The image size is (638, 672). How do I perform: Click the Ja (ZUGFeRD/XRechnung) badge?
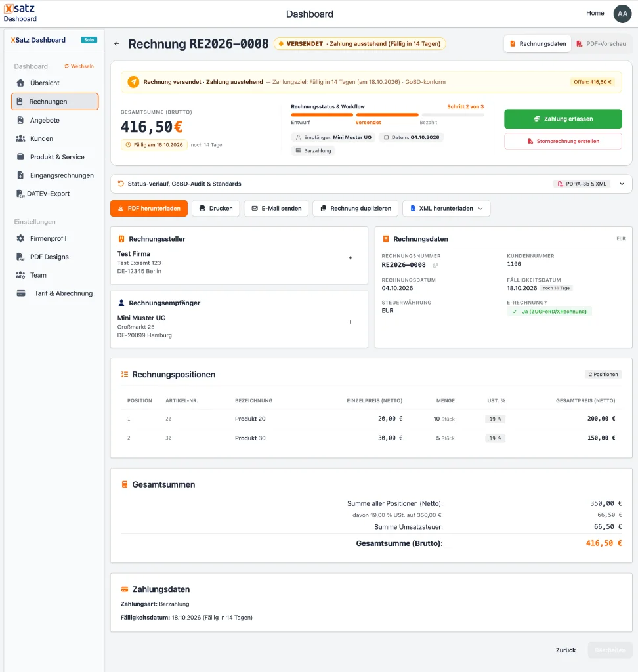549,312
